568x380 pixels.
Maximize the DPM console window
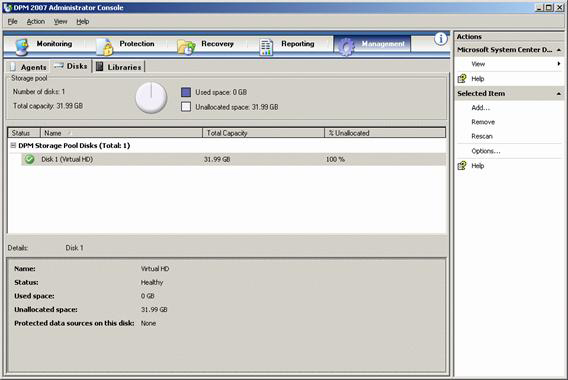(x=549, y=7)
